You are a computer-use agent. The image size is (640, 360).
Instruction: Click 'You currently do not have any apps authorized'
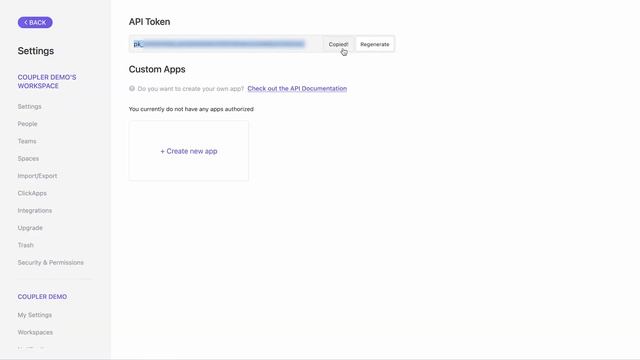point(191,109)
